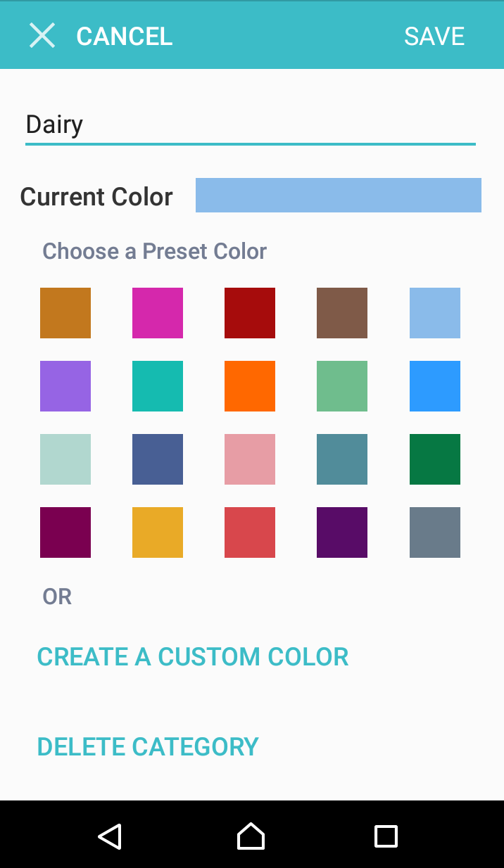Edit the Dairy category name field

pyautogui.click(x=251, y=125)
